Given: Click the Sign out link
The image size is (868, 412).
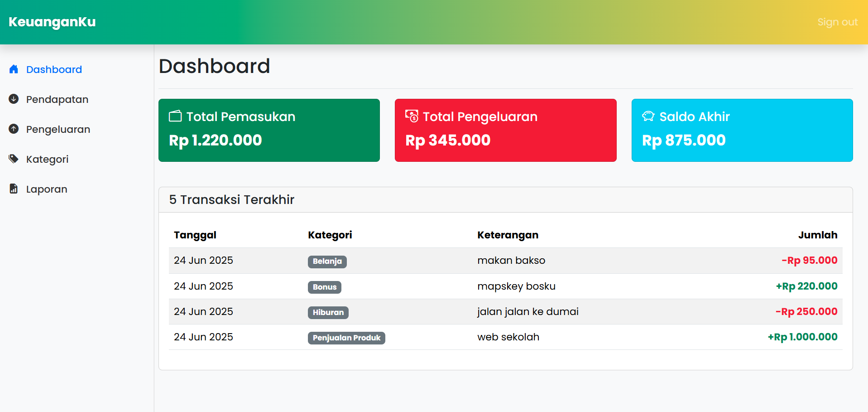Looking at the screenshot, I should coord(837,22).
